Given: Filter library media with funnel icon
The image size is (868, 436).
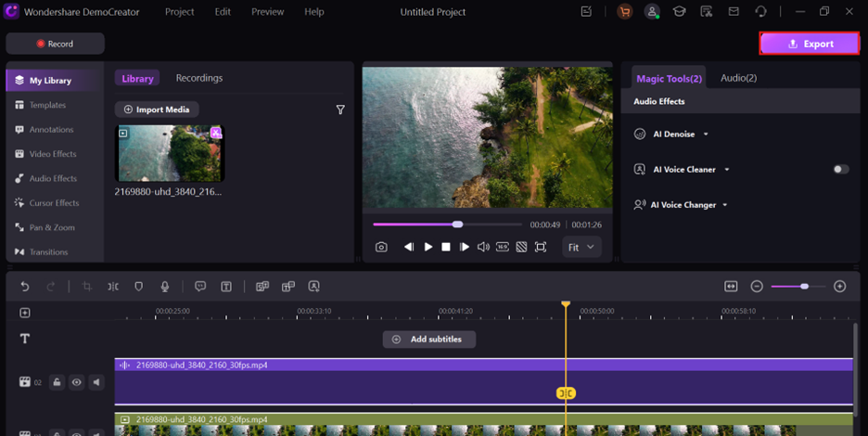Looking at the screenshot, I should pos(340,109).
